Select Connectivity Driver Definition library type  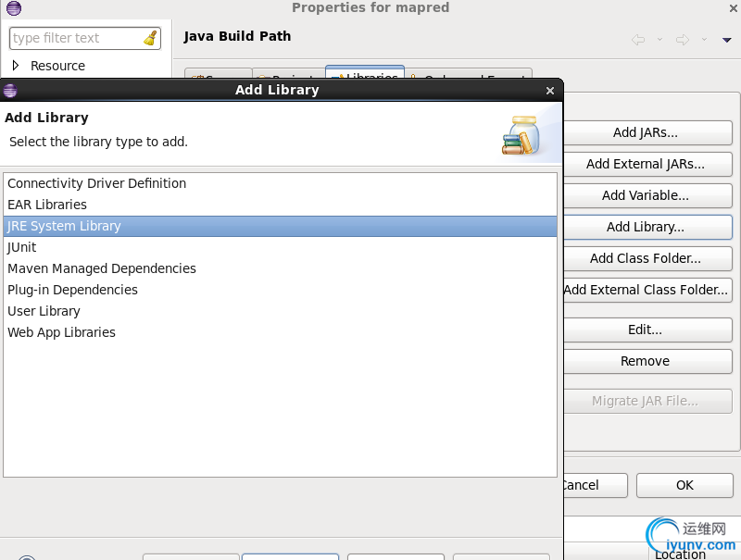[280, 183]
